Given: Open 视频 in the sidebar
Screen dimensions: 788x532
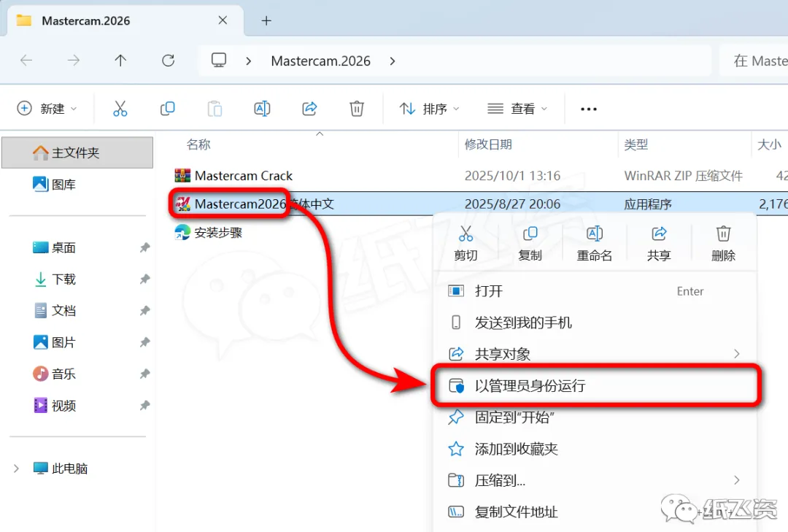Looking at the screenshot, I should coord(54,405).
